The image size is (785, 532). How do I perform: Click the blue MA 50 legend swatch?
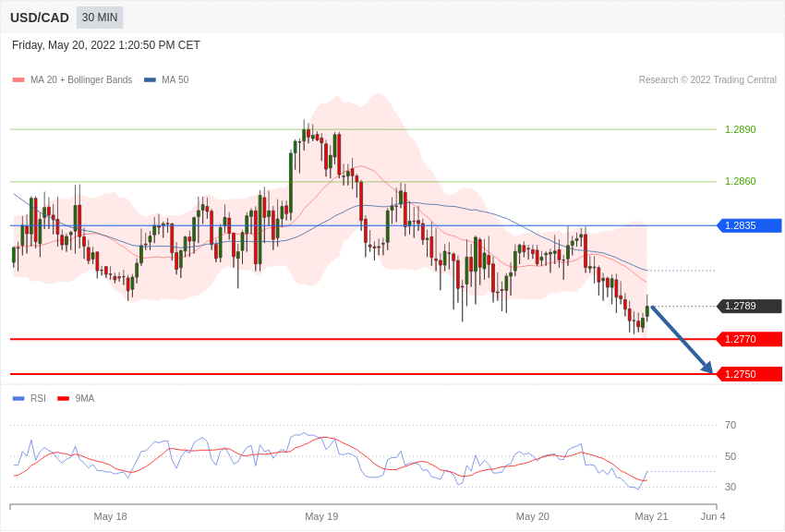(x=150, y=80)
